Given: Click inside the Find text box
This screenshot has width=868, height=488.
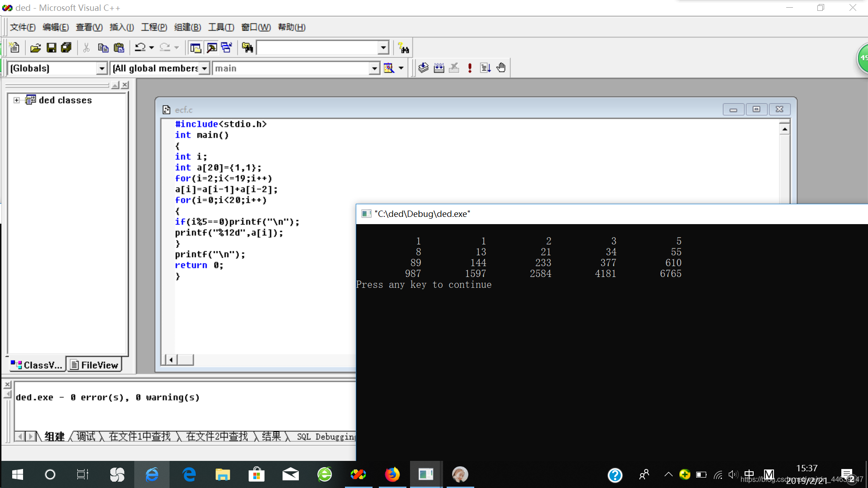Looking at the screenshot, I should coord(317,47).
